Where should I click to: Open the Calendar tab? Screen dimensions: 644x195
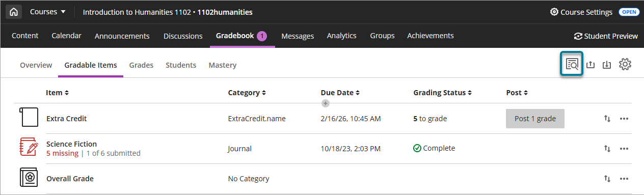click(x=66, y=36)
